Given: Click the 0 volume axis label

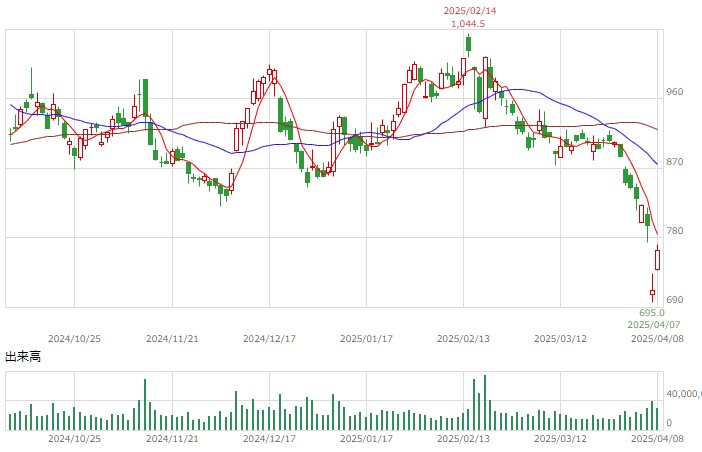Looking at the screenshot, I should click(669, 422).
